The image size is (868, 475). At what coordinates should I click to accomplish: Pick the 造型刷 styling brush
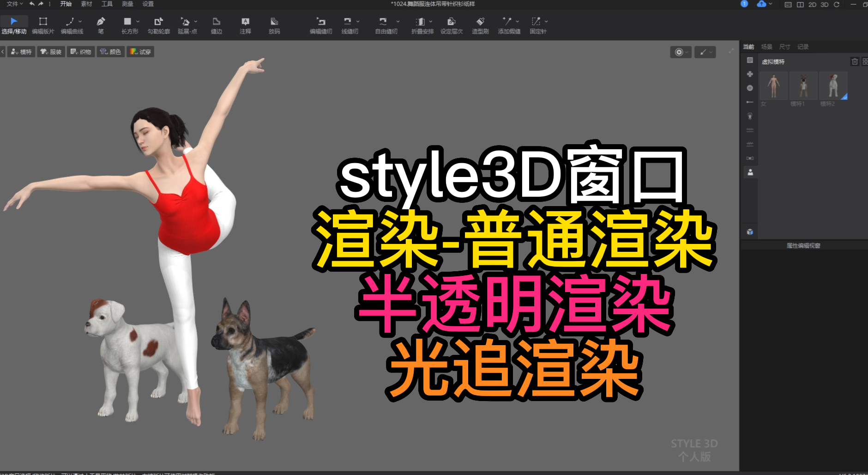pyautogui.click(x=480, y=25)
